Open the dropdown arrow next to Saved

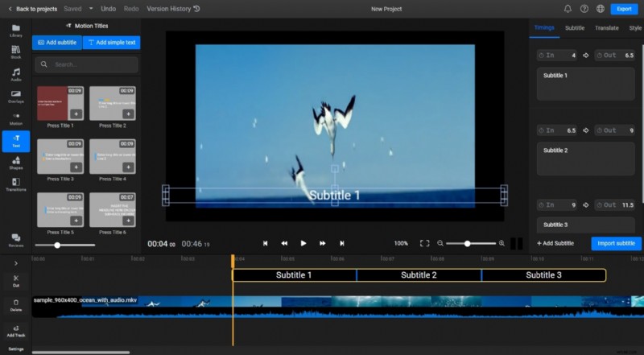91,9
